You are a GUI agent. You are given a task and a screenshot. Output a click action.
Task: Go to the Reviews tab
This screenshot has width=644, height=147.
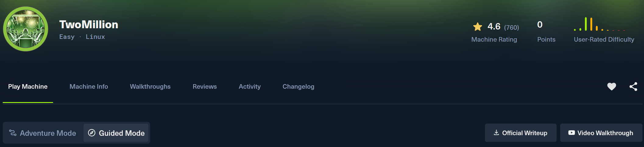205,87
